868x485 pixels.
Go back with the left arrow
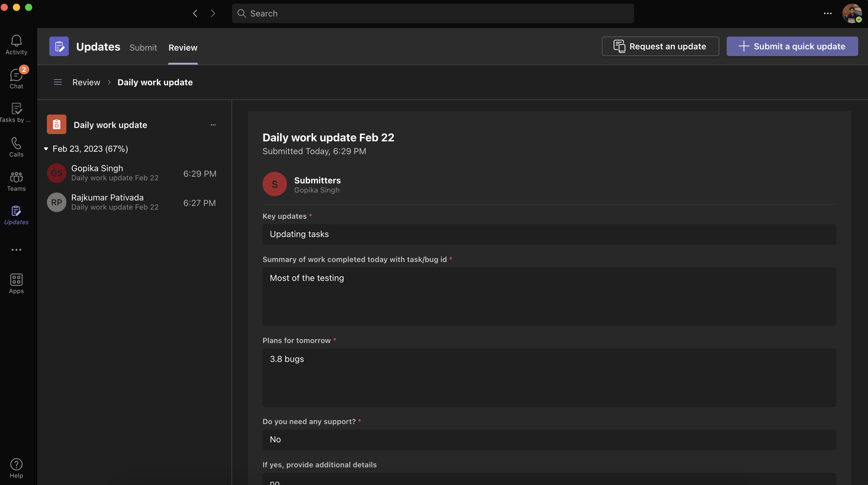click(x=195, y=13)
